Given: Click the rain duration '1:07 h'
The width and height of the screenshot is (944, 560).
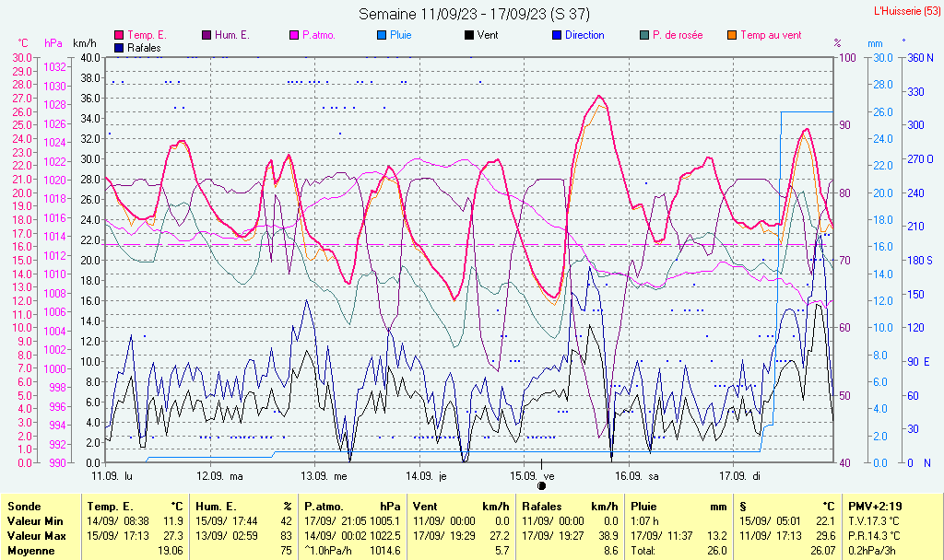Looking at the screenshot, I should 644,521.
